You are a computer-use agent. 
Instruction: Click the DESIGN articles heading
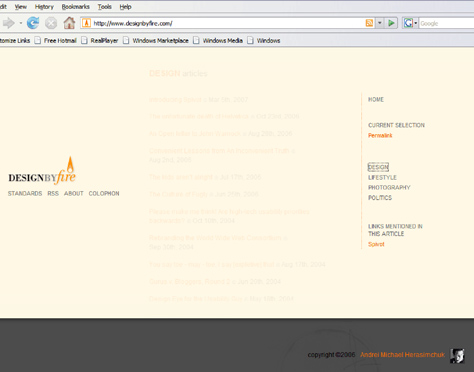click(x=178, y=73)
